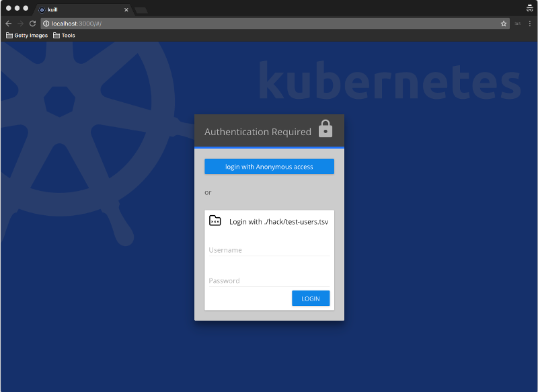
Task: Click the blue LOGIN button
Action: (x=311, y=299)
